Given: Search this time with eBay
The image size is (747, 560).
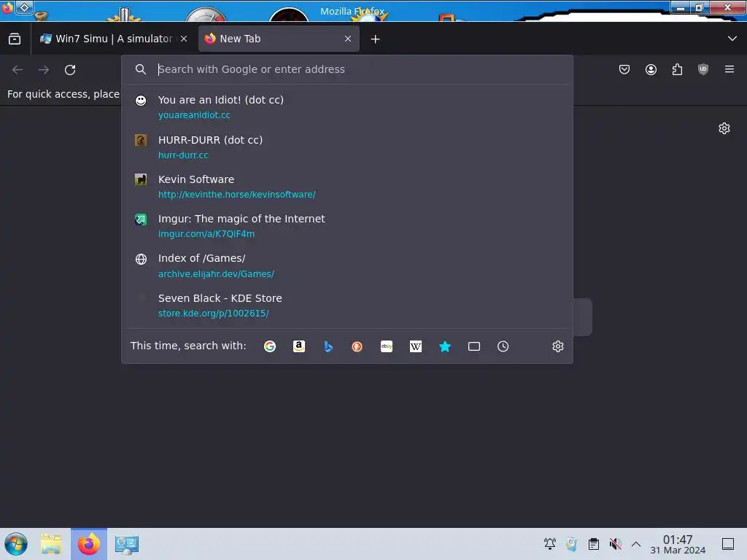Looking at the screenshot, I should tap(387, 346).
